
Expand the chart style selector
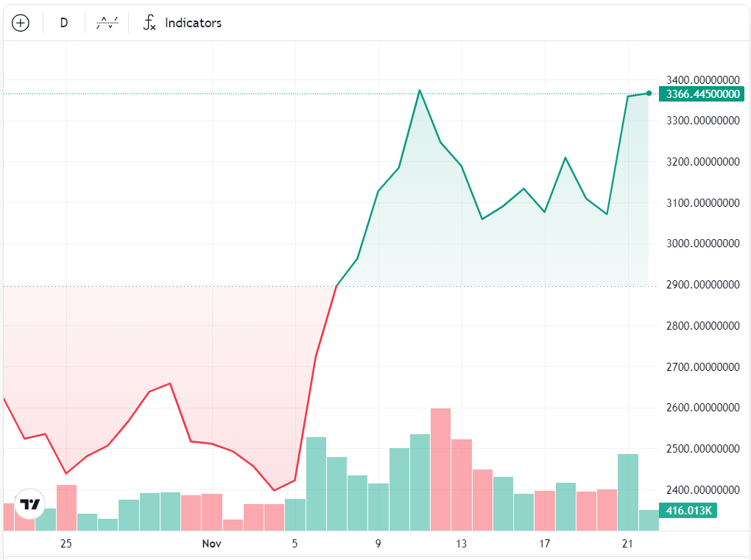coord(106,22)
